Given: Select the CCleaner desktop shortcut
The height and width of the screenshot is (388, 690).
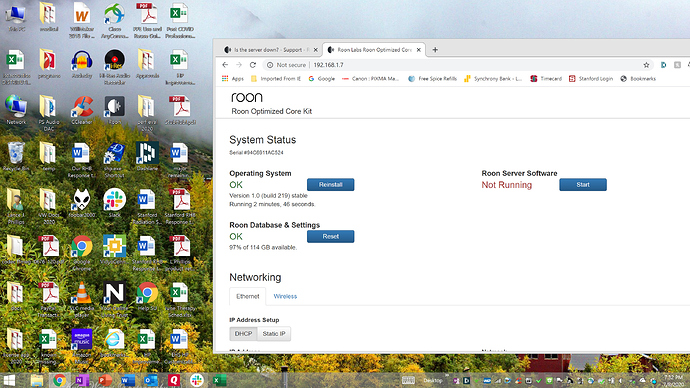Looking at the screenshot, I should pos(82,110).
